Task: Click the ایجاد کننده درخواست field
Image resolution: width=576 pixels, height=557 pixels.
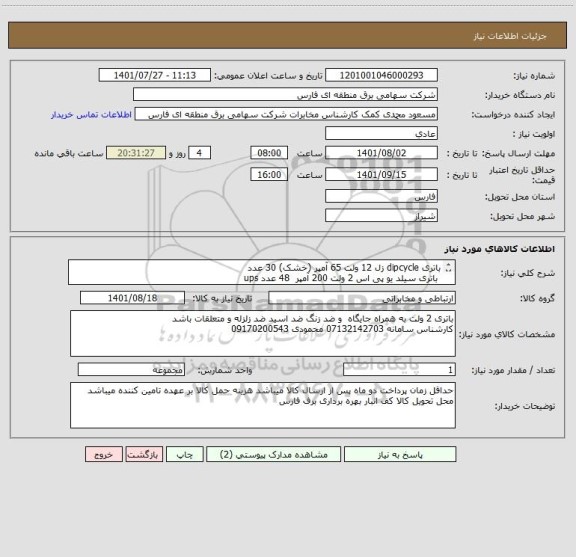Action: 286,114
